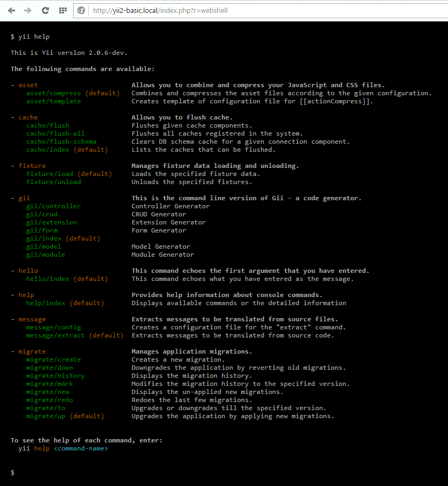Click the 'yii help <command-name>' usage line
The width and height of the screenshot is (448, 486).
pos(63,448)
